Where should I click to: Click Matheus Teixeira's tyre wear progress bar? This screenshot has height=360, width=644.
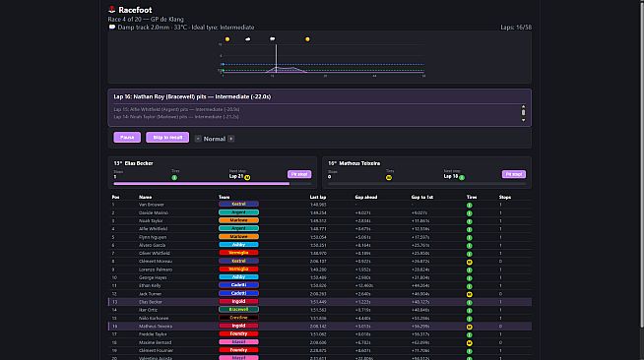coord(426,184)
